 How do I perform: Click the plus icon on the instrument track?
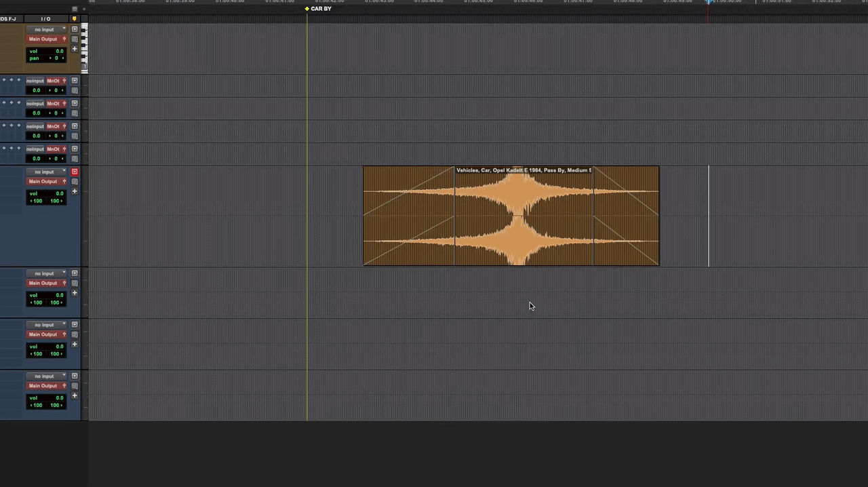75,49
